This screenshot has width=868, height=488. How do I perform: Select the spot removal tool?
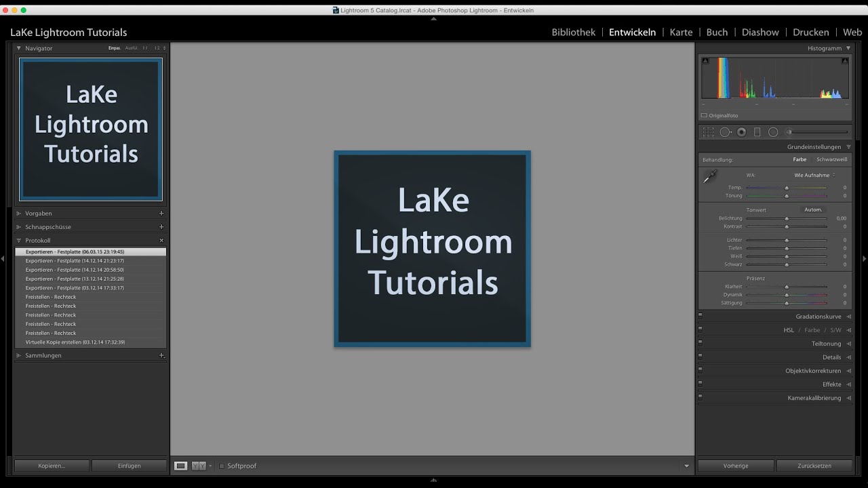click(x=725, y=132)
